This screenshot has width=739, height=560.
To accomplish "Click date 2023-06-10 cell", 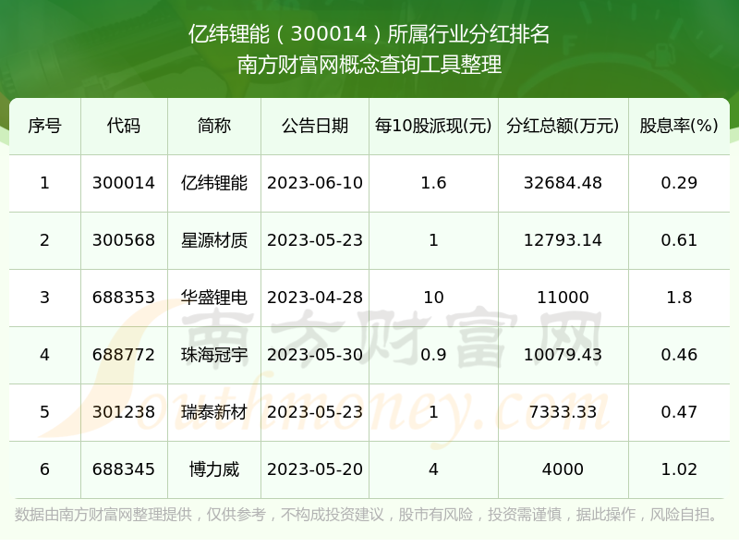I will tap(315, 183).
